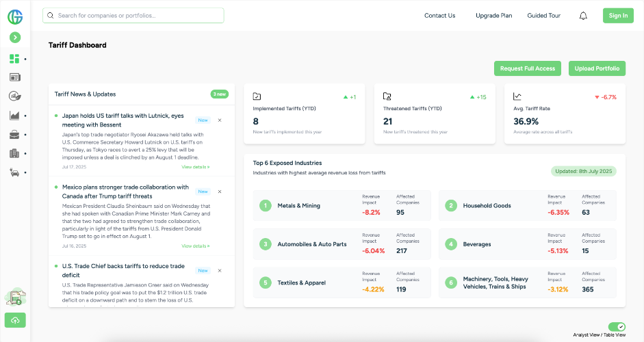Open the newspaper icon in sidebar
The width and height of the screenshot is (644, 342).
pyautogui.click(x=14, y=77)
